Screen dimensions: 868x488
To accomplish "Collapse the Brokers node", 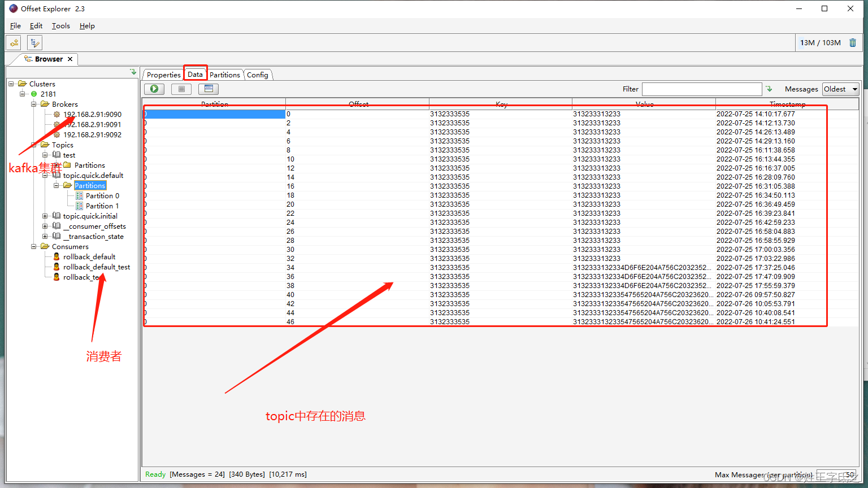I will [33, 104].
